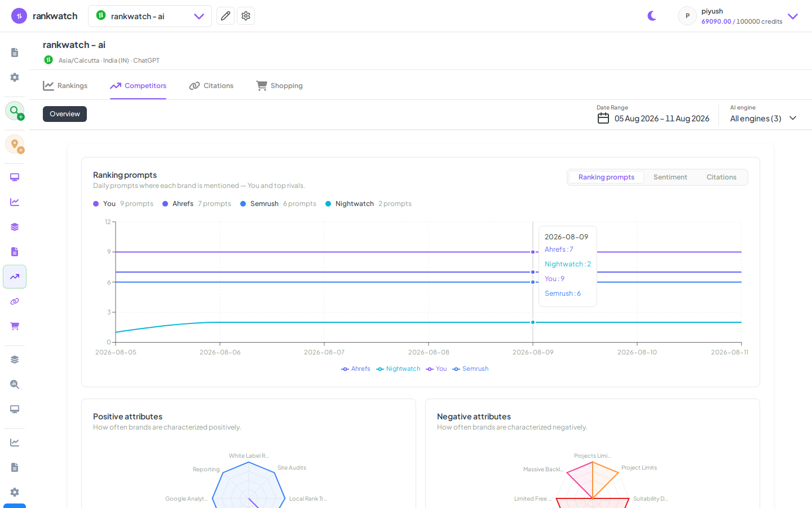
Task: Click the purple layers sidebar icon
Action: [x=15, y=227]
